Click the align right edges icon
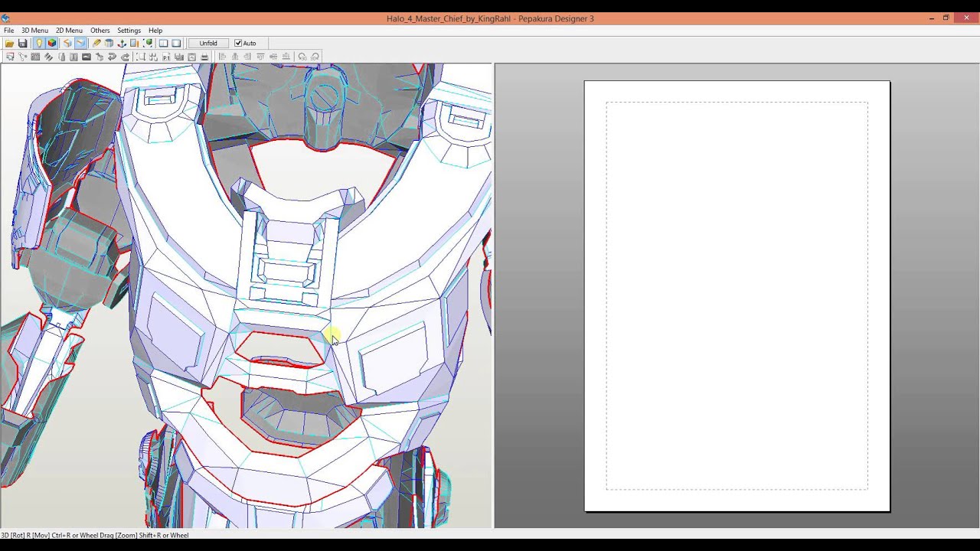 (247, 57)
